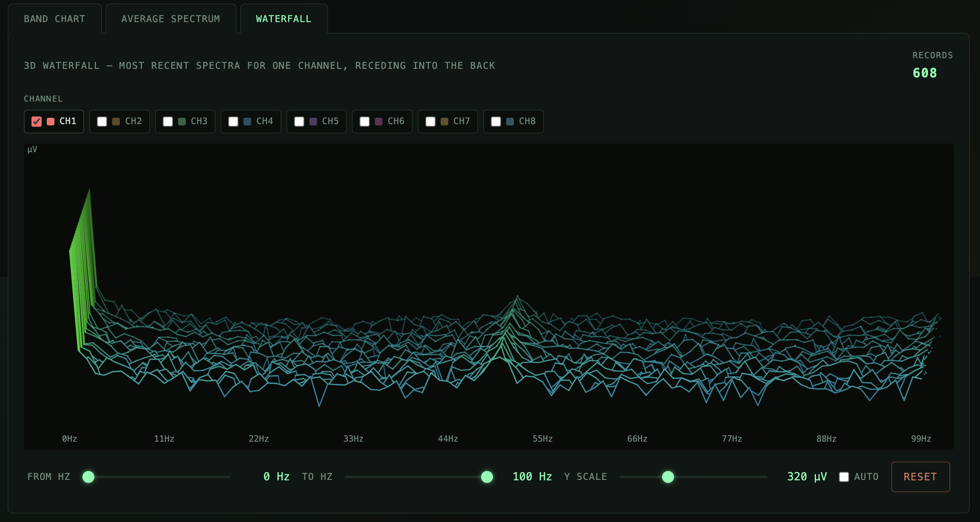The height and width of the screenshot is (522, 980).
Task: Click the µV axis unit label
Action: point(33,149)
